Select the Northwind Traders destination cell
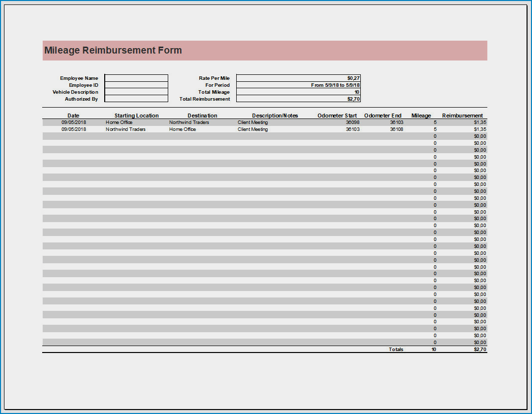Viewport: 532px width, 414px height. [x=188, y=122]
